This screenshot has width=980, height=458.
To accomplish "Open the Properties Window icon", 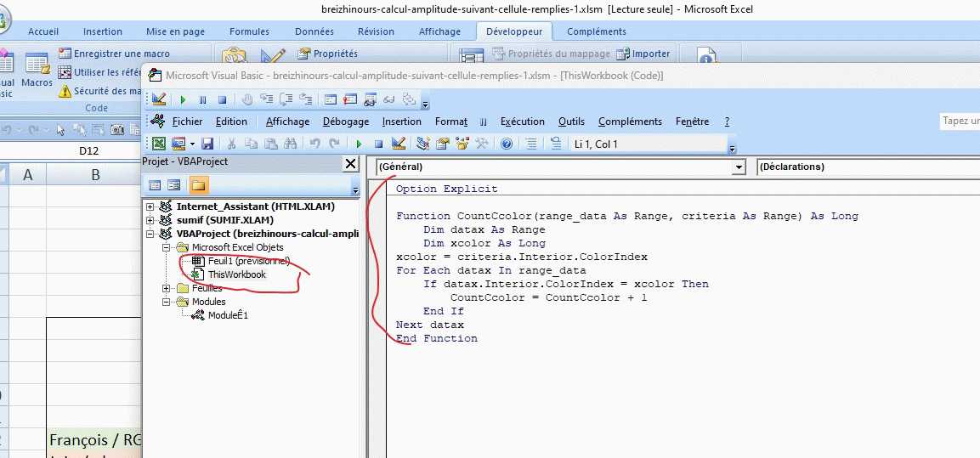I will tap(443, 144).
